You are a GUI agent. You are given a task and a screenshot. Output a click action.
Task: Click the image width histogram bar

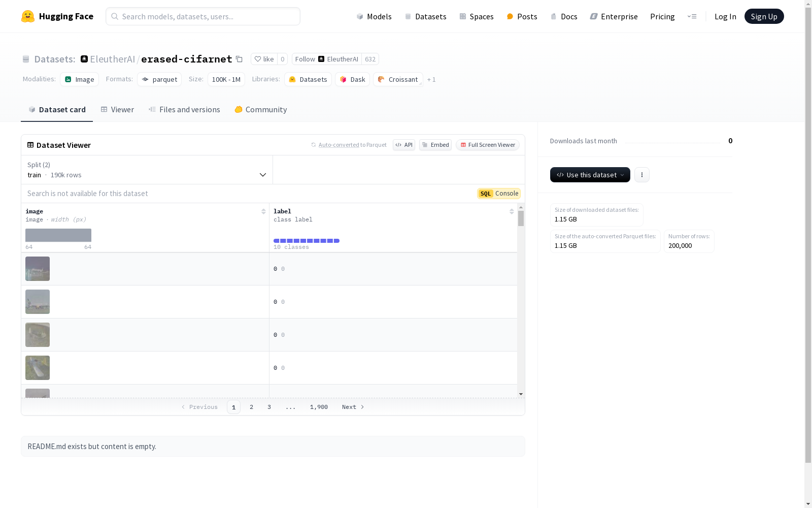coord(58,235)
